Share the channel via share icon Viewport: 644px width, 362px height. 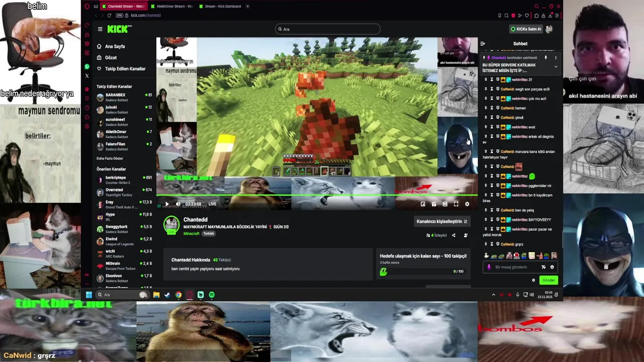(453, 235)
